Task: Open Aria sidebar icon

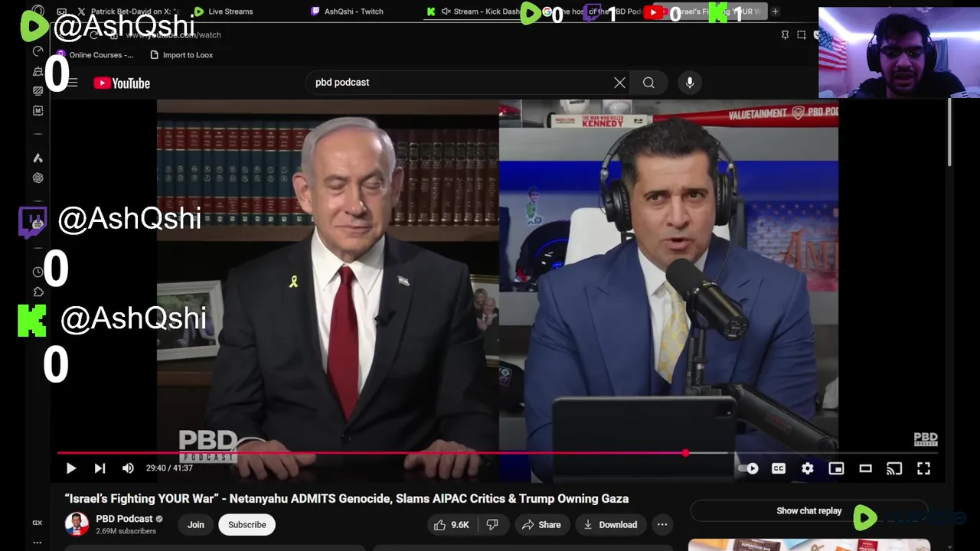Action: pos(38,158)
